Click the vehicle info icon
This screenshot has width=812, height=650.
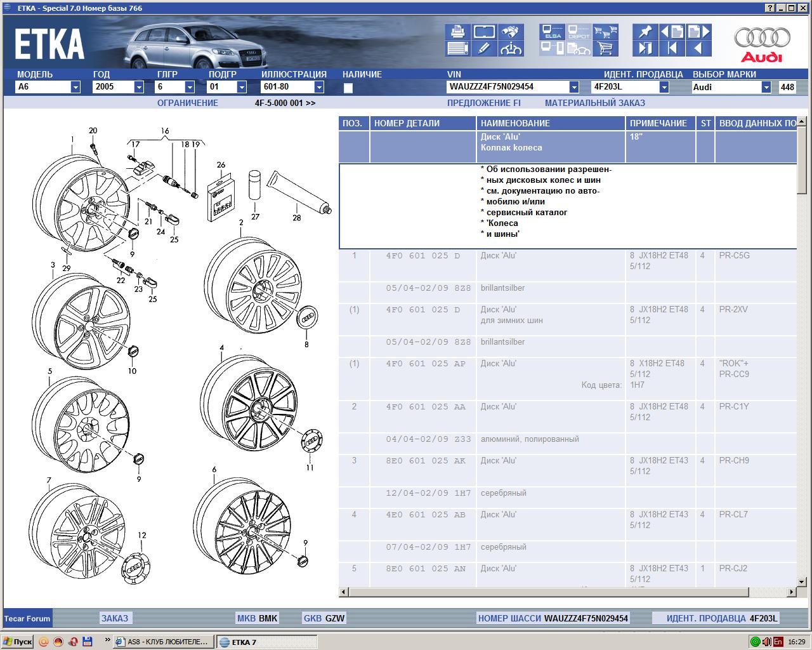(511, 48)
